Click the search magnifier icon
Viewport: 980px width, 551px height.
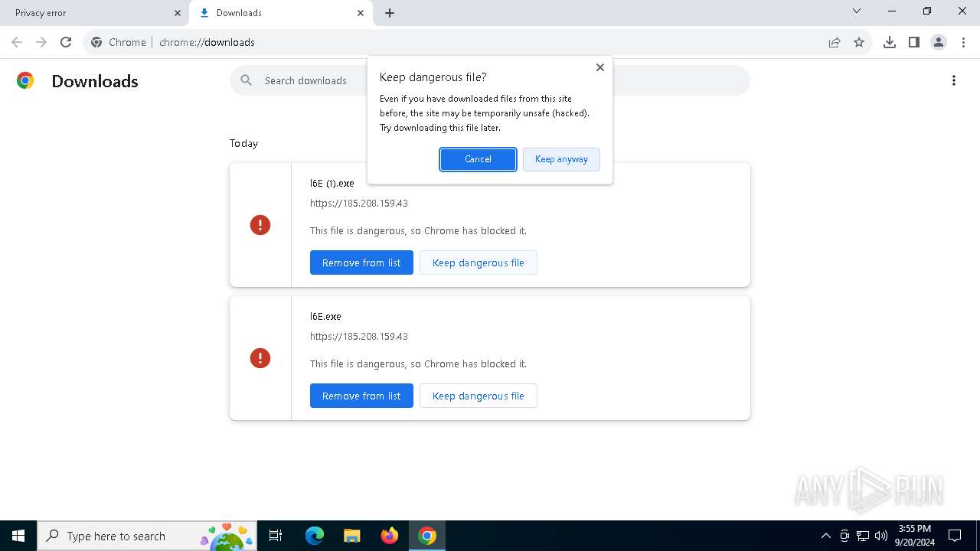247,80
